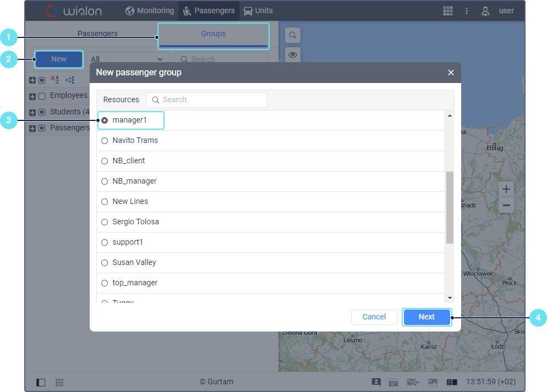The height and width of the screenshot is (392, 547).
Task: Open the Units menu item
Action: pos(258,11)
